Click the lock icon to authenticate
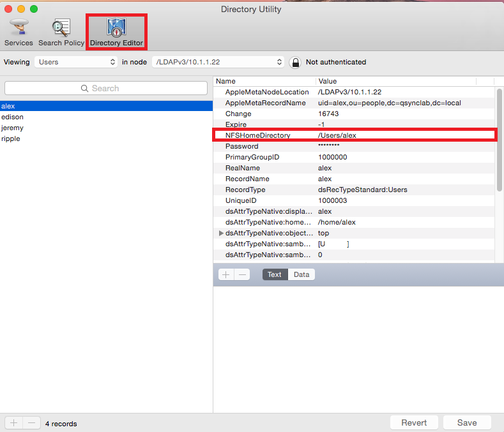Screen dimensions: 504x432 [295, 63]
